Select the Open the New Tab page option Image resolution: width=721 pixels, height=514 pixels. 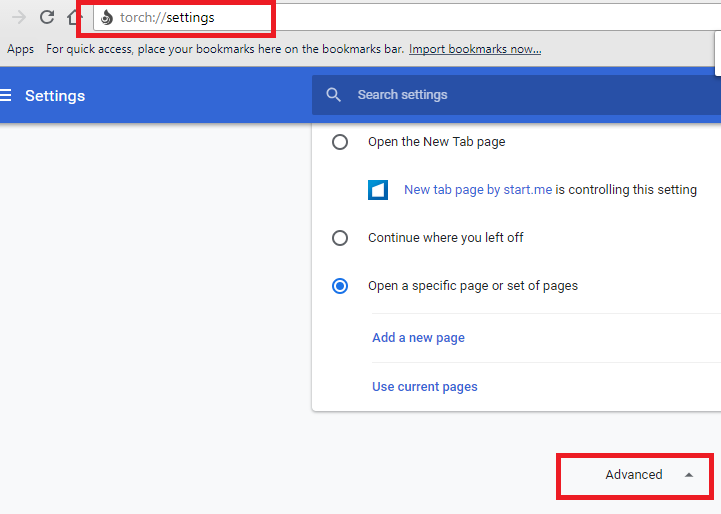[340, 142]
